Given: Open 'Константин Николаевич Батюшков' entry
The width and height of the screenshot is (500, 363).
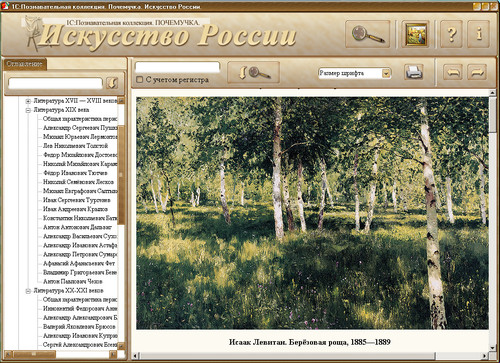Looking at the screenshot, I should tap(80, 218).
